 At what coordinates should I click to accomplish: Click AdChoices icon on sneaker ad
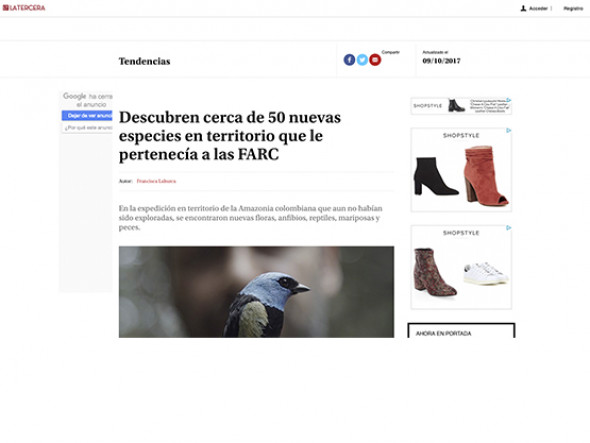click(x=508, y=228)
